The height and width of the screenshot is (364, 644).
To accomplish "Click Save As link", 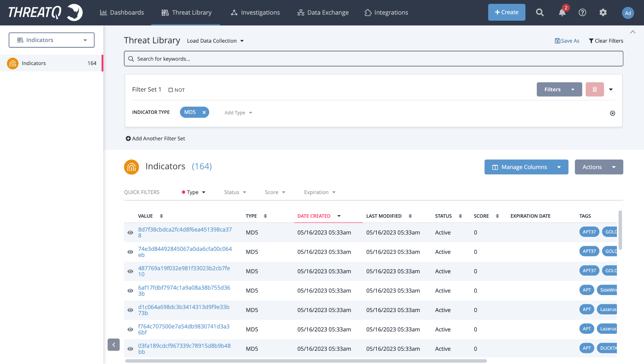I will click(567, 41).
